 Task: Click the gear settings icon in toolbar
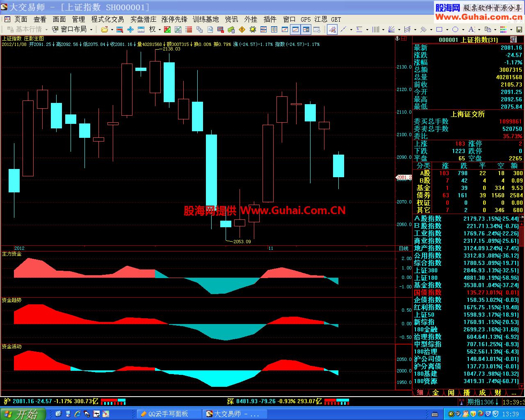coord(253,30)
